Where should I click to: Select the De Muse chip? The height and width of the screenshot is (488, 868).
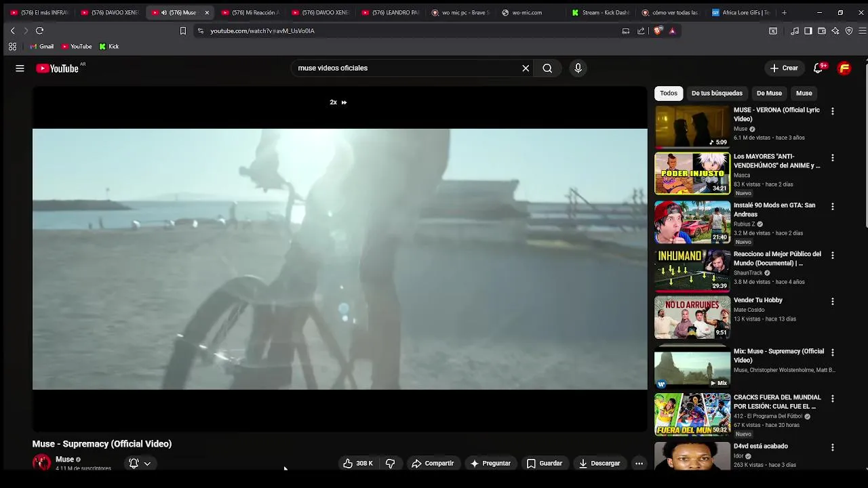pyautogui.click(x=769, y=94)
